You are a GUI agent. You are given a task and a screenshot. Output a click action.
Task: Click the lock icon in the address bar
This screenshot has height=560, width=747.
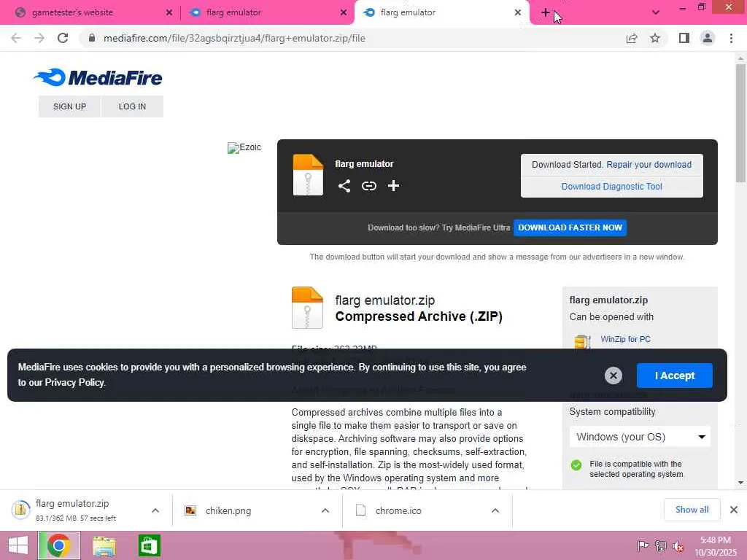[x=92, y=38]
